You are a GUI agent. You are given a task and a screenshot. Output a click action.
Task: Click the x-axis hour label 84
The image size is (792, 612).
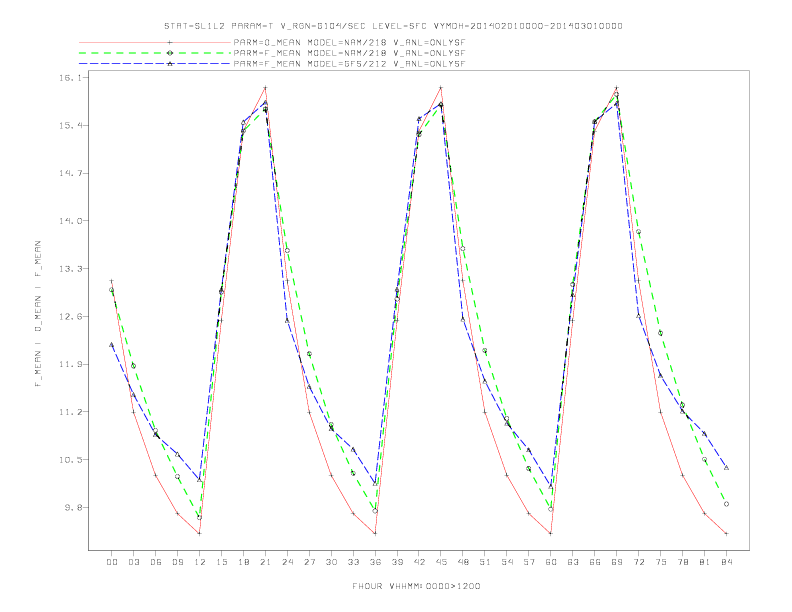[x=726, y=562]
